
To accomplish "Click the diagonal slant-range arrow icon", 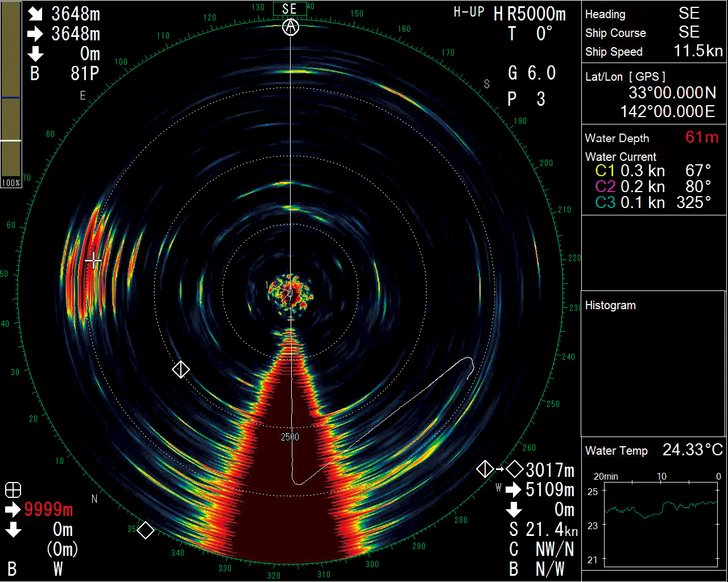I will pyautogui.click(x=35, y=15).
